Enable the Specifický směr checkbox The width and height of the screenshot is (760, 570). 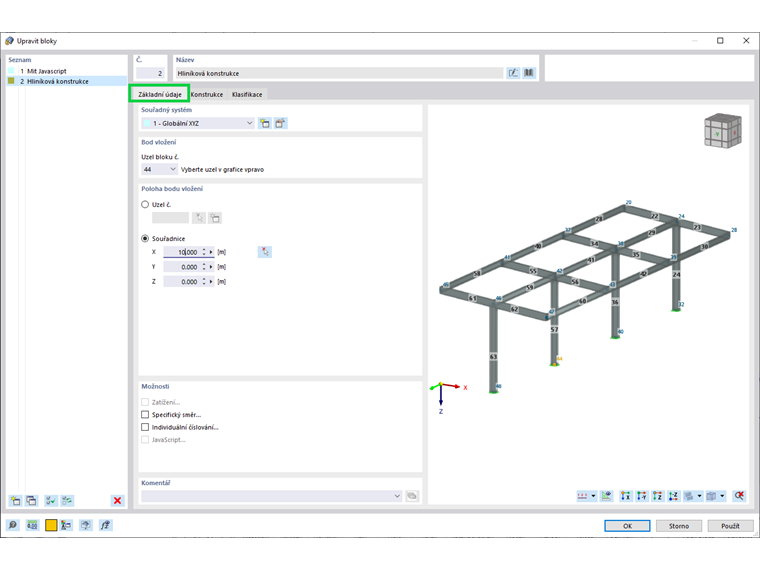(145, 414)
